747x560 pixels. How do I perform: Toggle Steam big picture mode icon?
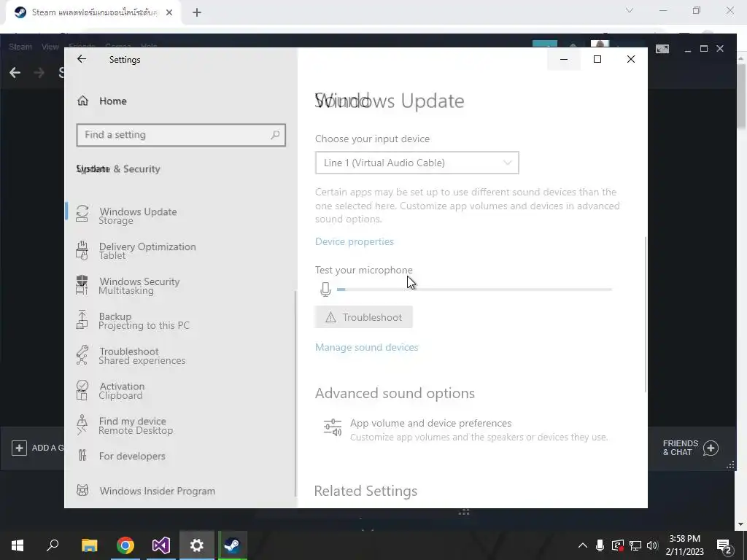[662, 49]
